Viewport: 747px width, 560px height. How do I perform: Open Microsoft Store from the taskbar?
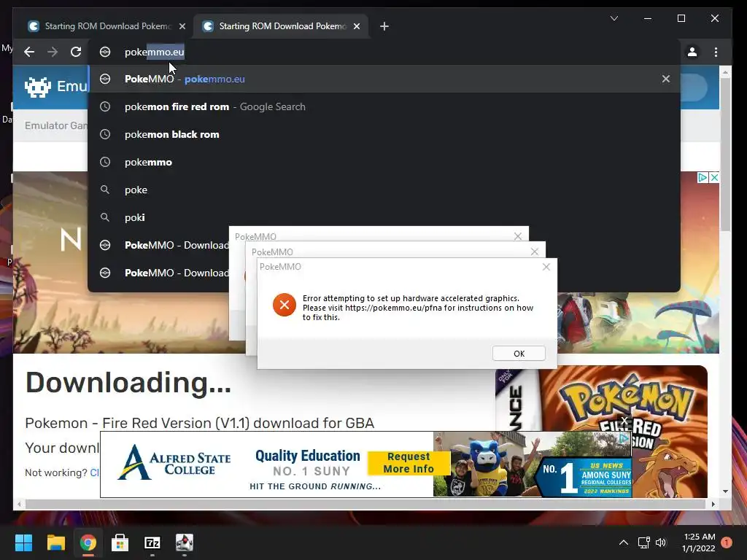120,542
